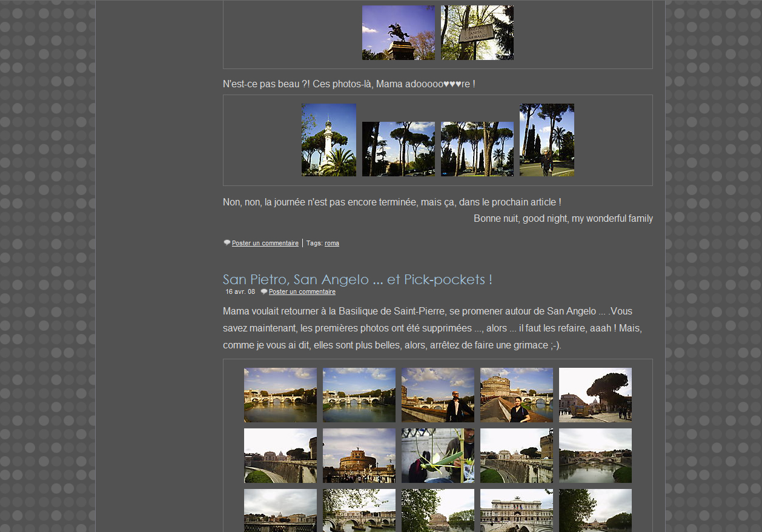
Task: Open the green palm leaf craft photo
Action: (x=437, y=456)
